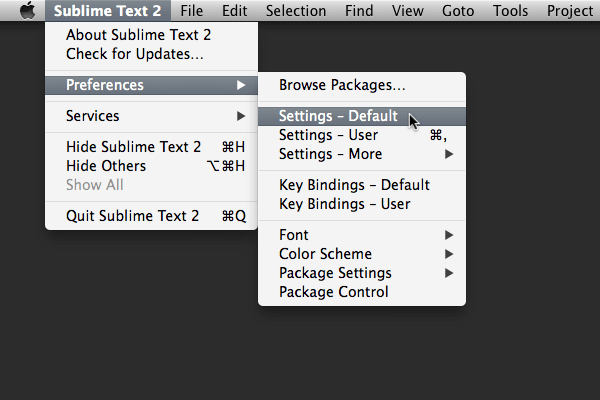Open Package Control

click(333, 292)
